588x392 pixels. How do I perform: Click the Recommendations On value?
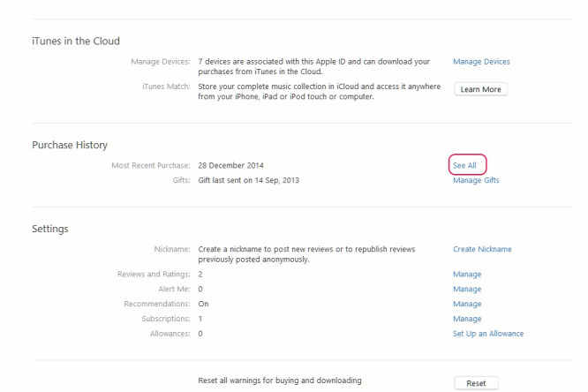(x=203, y=304)
